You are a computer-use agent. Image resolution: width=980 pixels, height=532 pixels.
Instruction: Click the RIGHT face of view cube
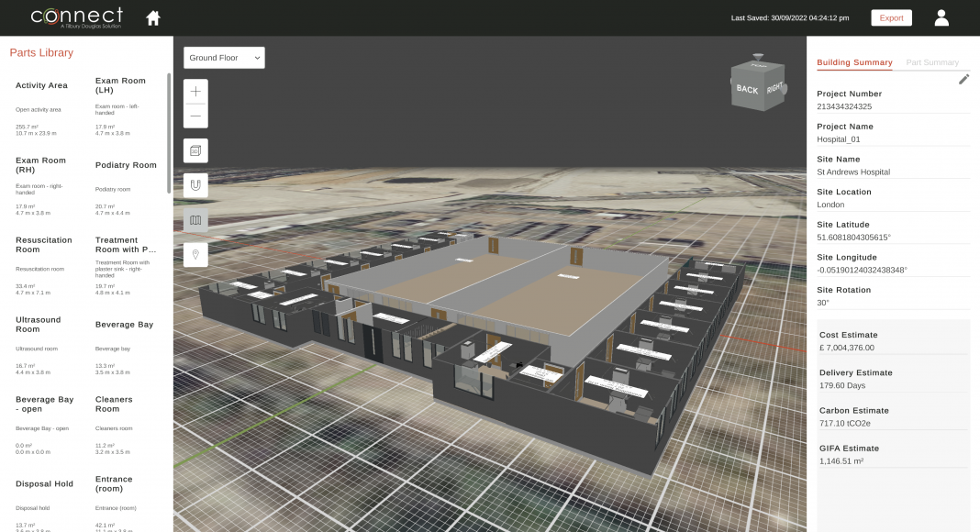click(775, 88)
